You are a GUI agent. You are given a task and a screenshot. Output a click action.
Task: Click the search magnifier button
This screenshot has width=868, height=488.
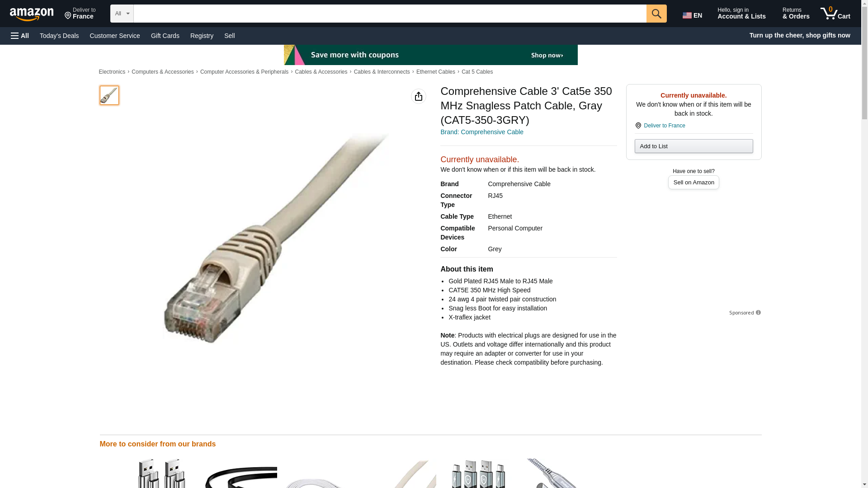point(656,14)
